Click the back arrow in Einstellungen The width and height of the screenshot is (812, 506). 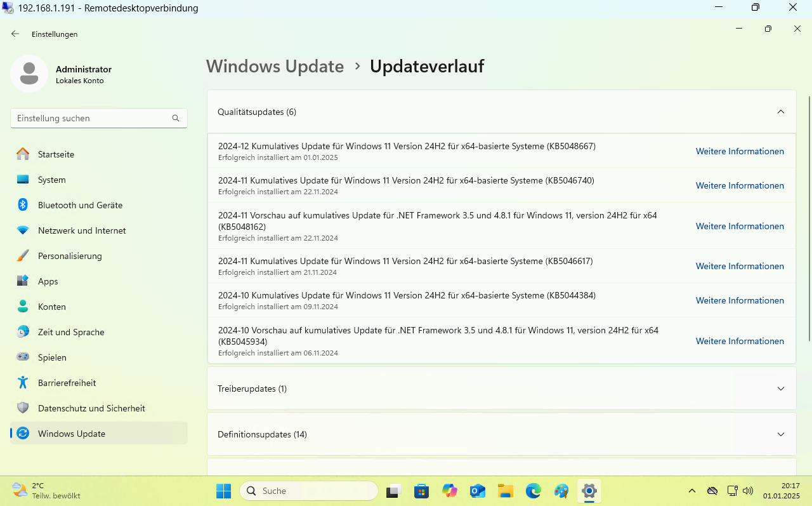pos(15,34)
